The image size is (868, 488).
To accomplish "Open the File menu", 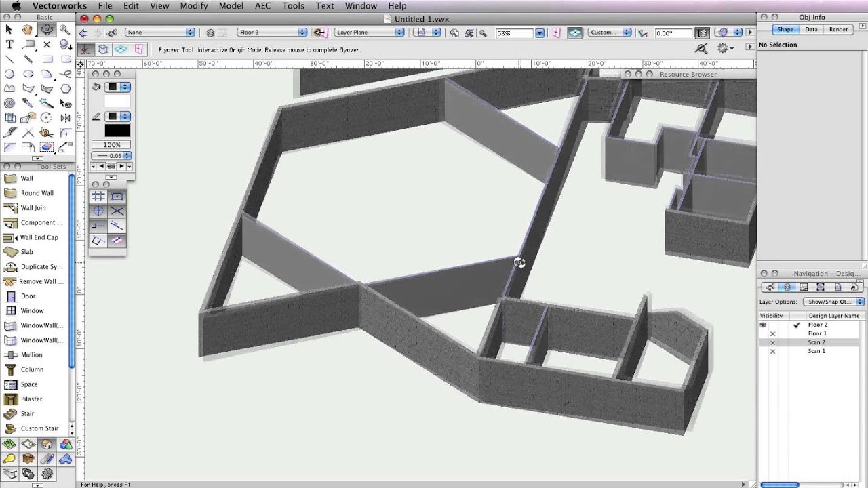I will tap(104, 5).
